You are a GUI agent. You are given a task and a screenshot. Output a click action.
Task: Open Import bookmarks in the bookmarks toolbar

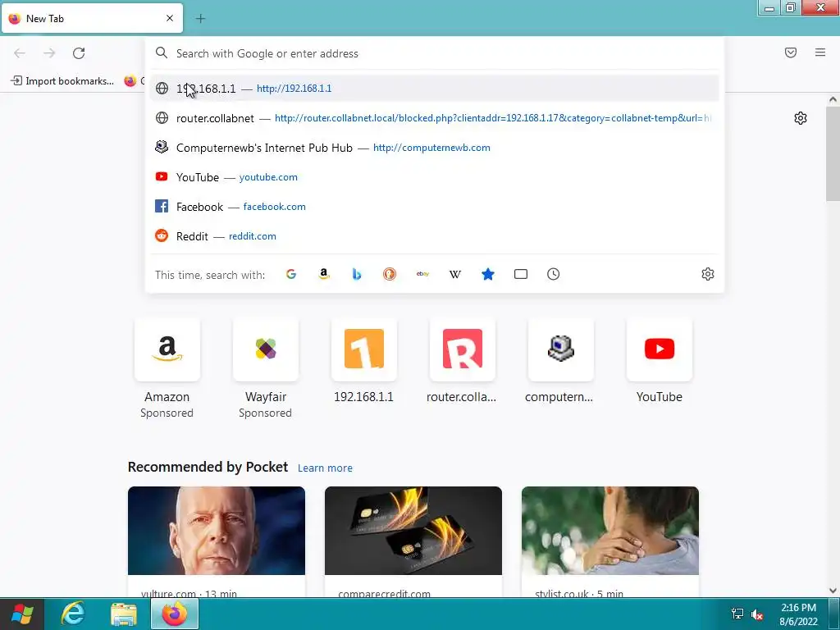(62, 81)
